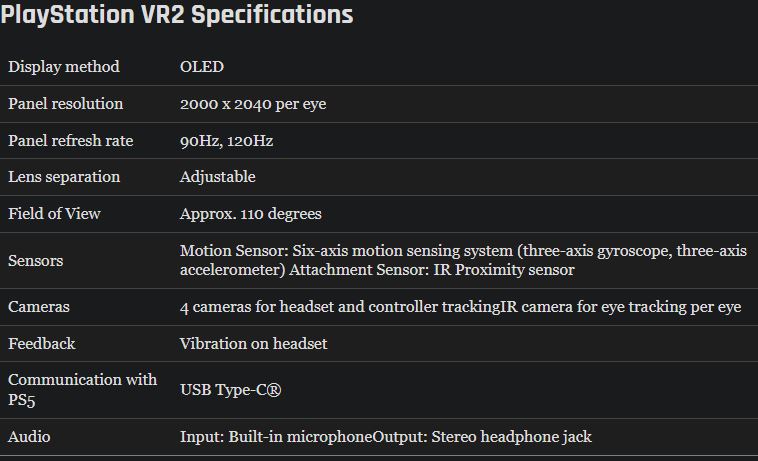This screenshot has height=461, width=758.
Task: Click the PlayStation VR2 Specifications heading
Action: (x=177, y=14)
